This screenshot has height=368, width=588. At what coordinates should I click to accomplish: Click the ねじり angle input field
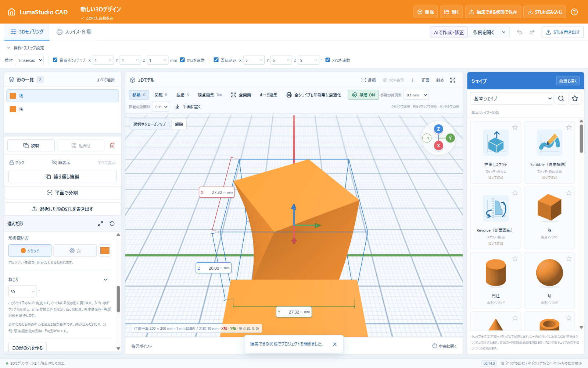22,291
